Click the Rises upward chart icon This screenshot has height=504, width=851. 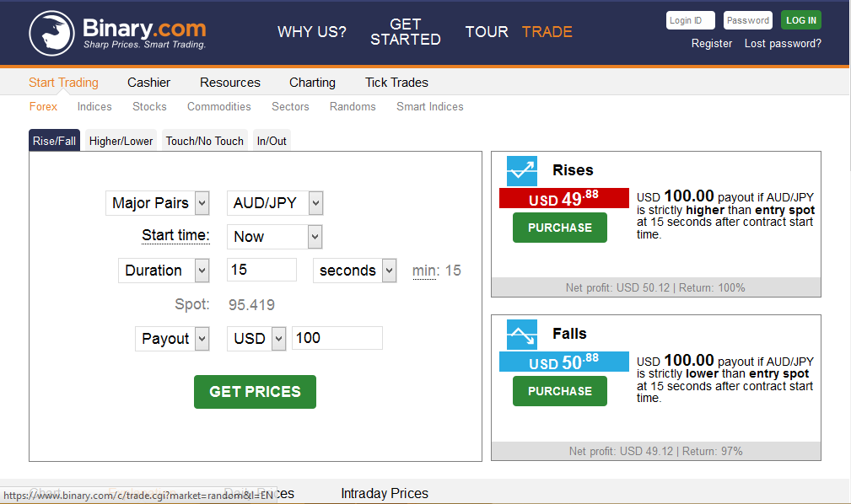coord(521,171)
